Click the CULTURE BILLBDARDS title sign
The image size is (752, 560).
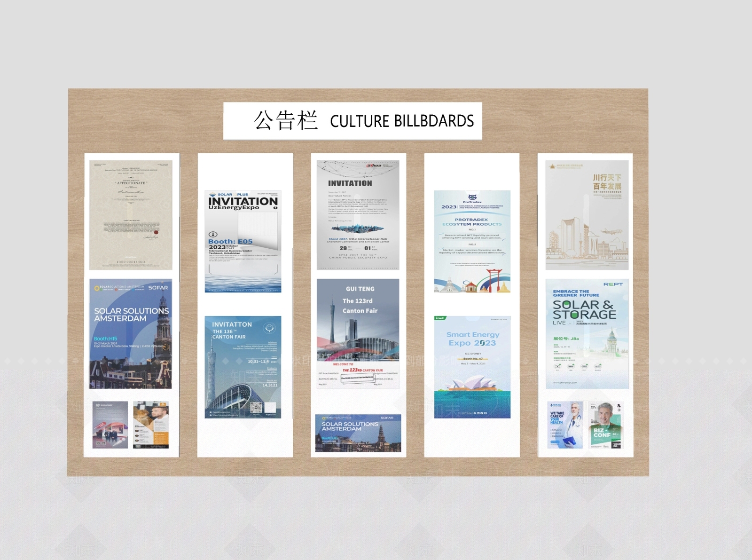click(x=352, y=121)
